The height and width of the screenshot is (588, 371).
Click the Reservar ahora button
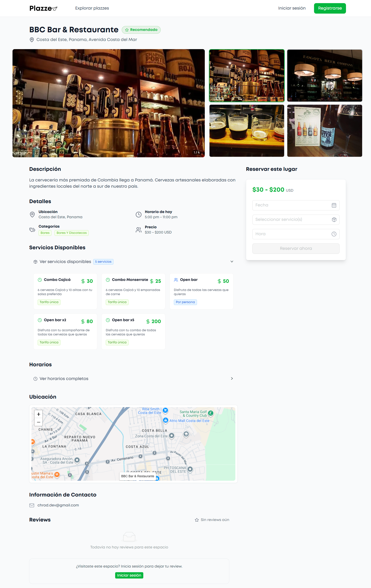[x=296, y=249]
